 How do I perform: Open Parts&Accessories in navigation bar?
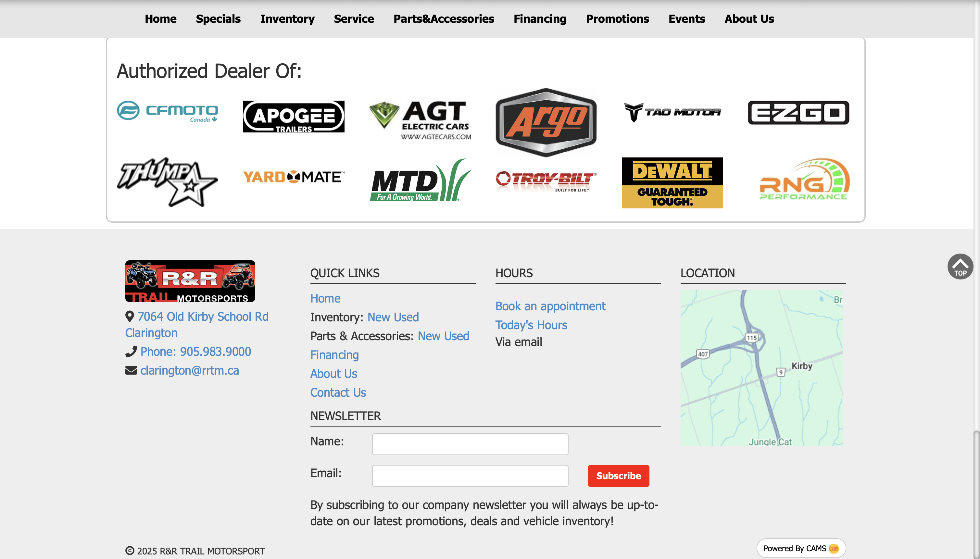click(444, 19)
